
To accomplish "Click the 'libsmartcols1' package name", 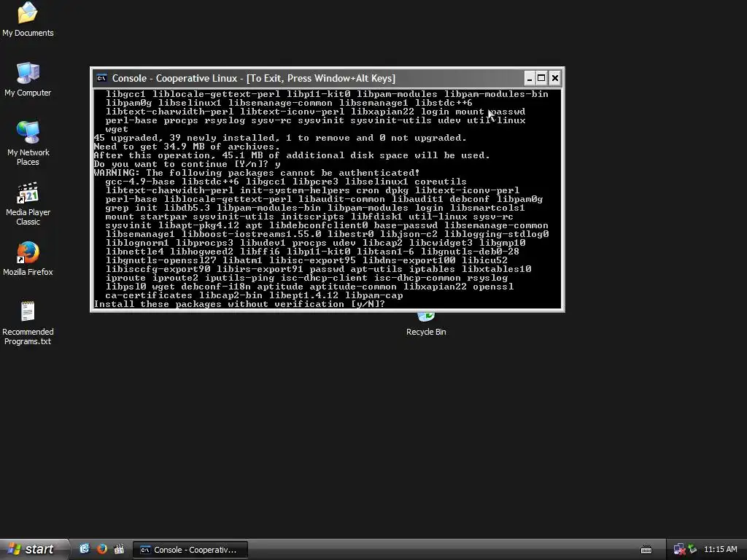I will pyautogui.click(x=487, y=208).
